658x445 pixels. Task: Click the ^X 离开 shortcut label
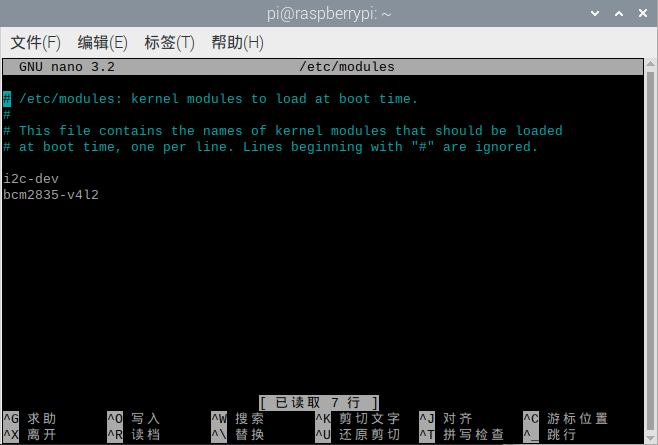click(29, 435)
